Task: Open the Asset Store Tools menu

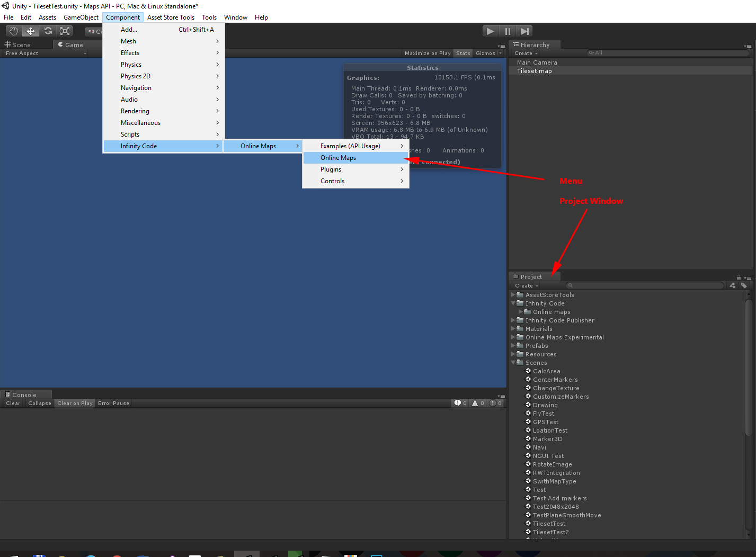Action: 171,17
